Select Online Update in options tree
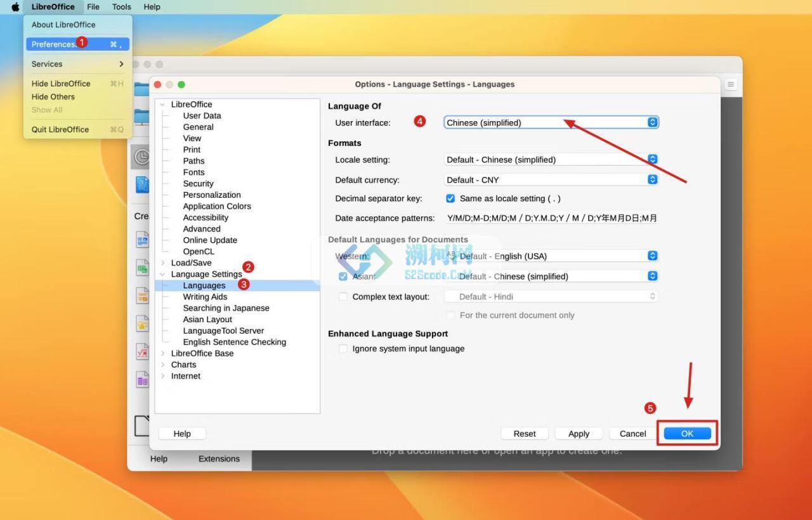This screenshot has height=520, width=812. coord(210,241)
